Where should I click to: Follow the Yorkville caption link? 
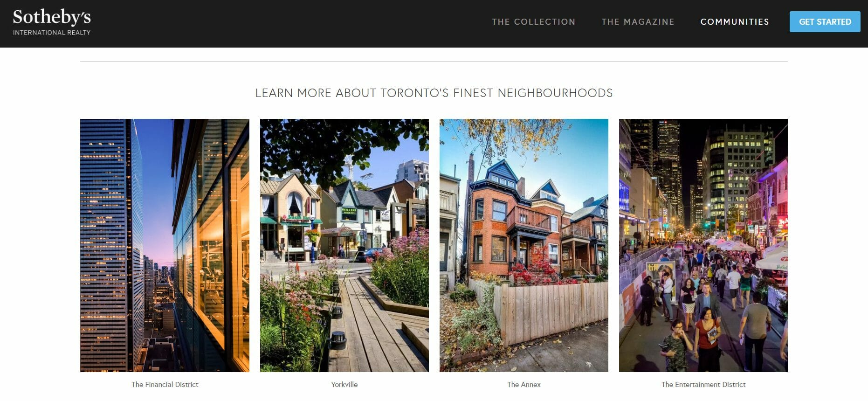tap(344, 385)
